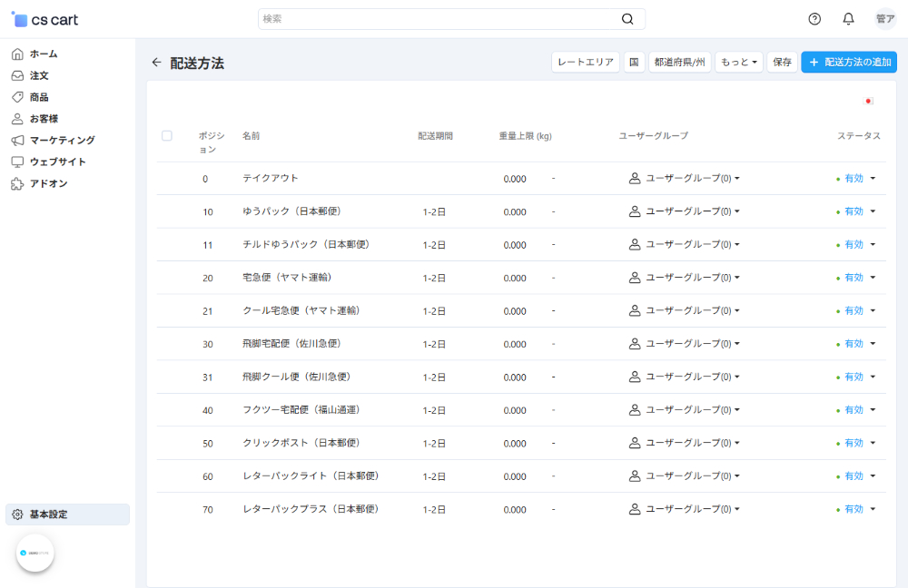Open the 有効 status dropdown for テイクアウト
Screen dimensions: 908x588
tap(855, 179)
